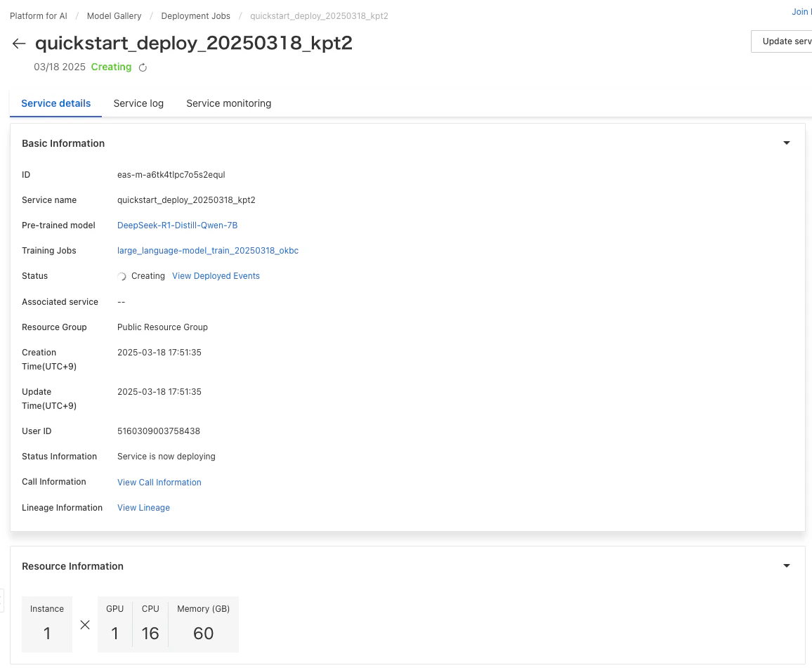
Task: Click the multiplication X icon in Resource Information
Action: click(x=85, y=624)
